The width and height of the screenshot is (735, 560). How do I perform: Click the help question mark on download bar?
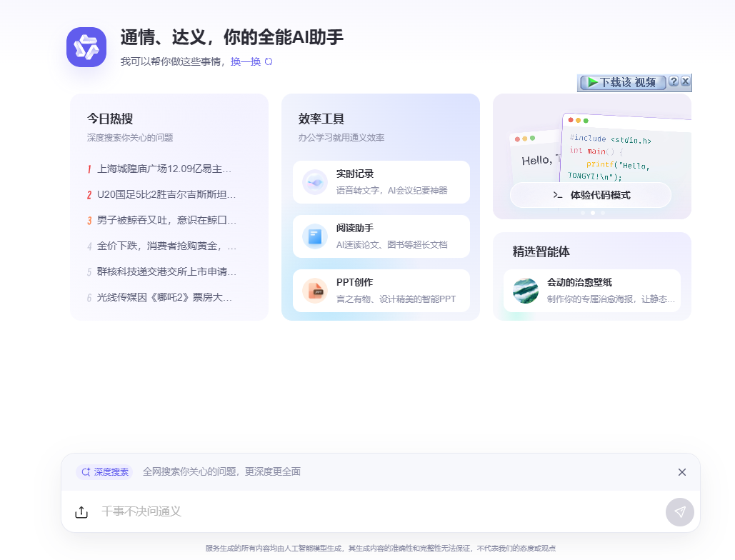click(674, 81)
